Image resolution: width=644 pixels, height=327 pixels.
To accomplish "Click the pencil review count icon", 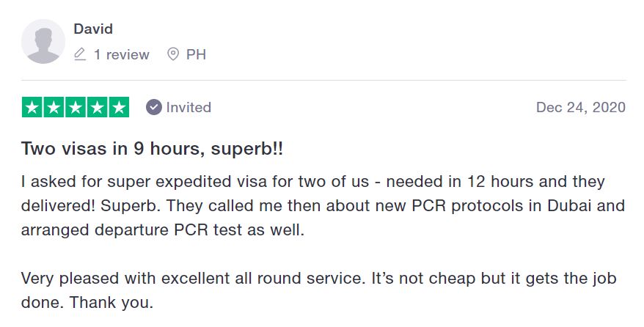I will (80, 54).
